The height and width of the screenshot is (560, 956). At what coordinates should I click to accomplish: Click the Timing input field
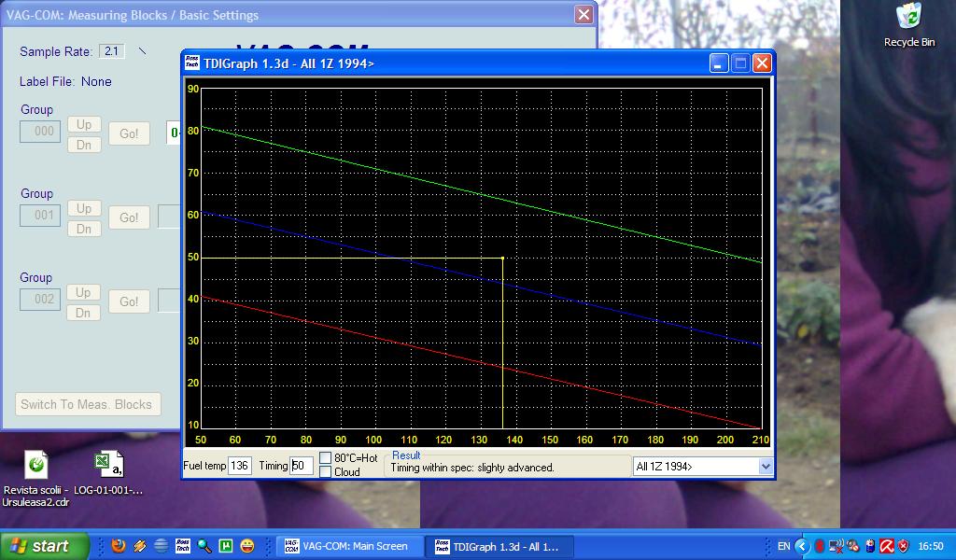click(x=302, y=466)
